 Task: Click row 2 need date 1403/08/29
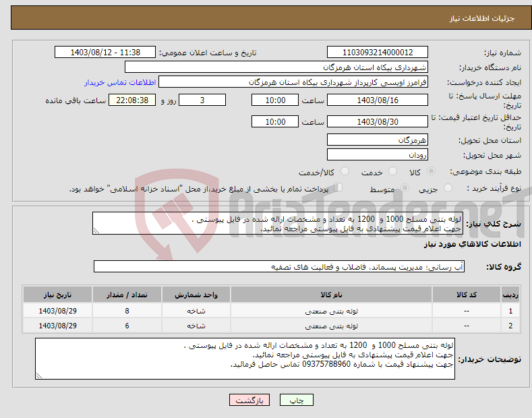pyautogui.click(x=58, y=326)
